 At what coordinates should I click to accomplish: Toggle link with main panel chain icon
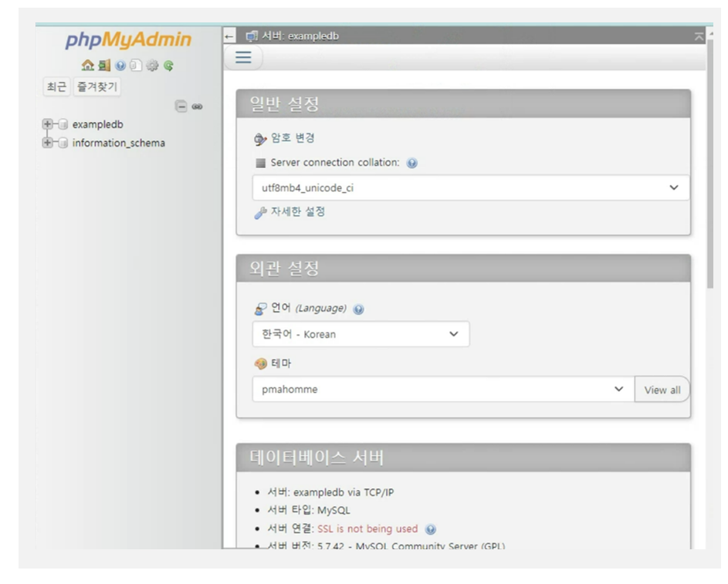(197, 106)
